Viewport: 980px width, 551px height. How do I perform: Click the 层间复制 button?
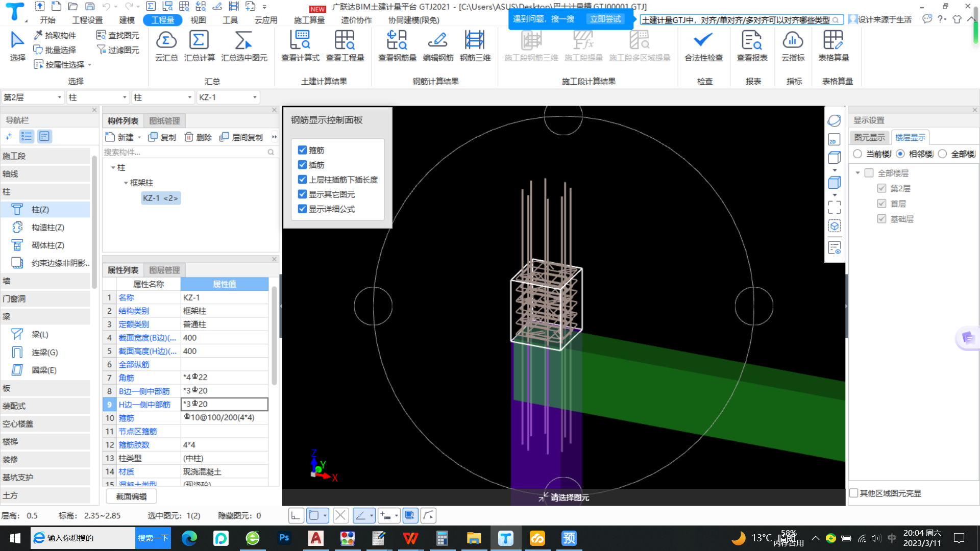click(241, 137)
